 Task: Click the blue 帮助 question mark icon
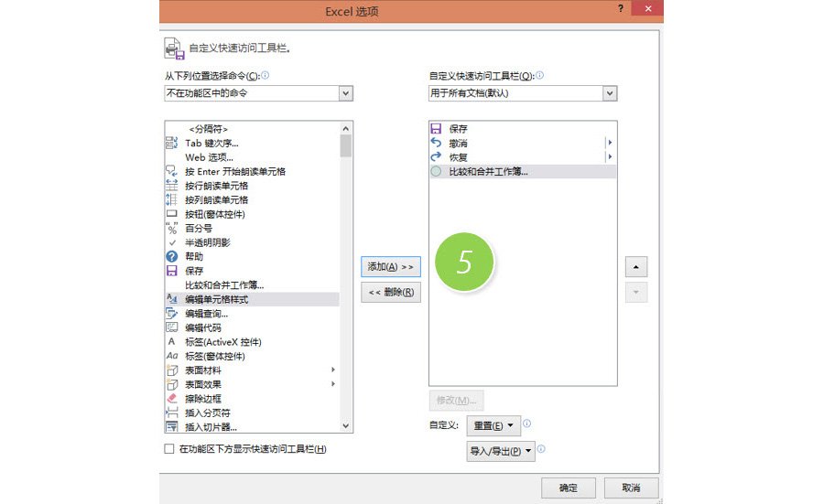pyautogui.click(x=172, y=256)
